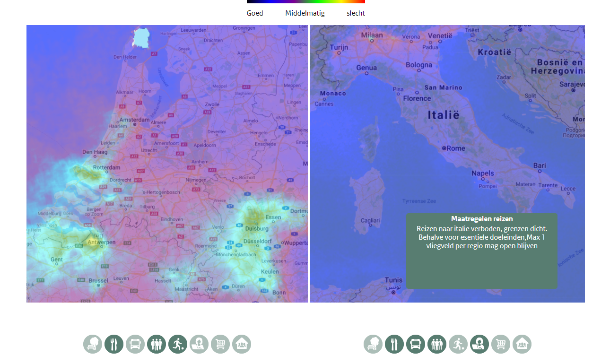This screenshot has height=364, width=601.
Task: Click Cagliari on the Italy map
Action: pyautogui.click(x=370, y=220)
